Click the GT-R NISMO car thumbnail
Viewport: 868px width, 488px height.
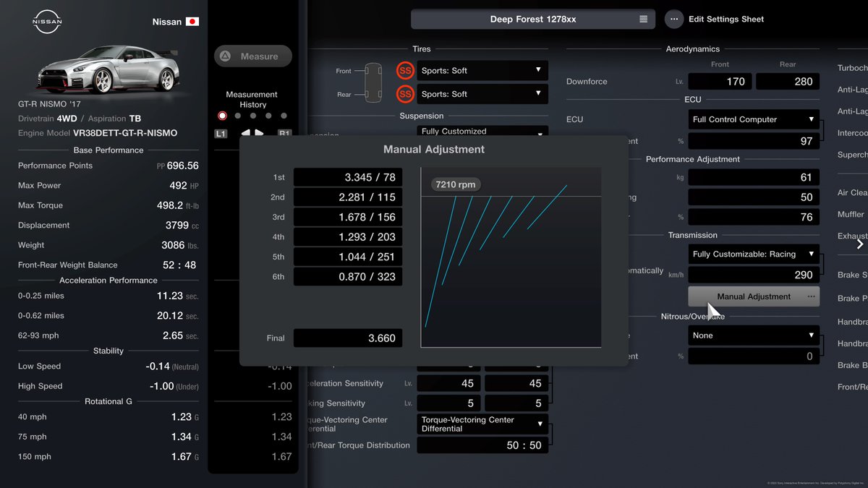coord(109,70)
